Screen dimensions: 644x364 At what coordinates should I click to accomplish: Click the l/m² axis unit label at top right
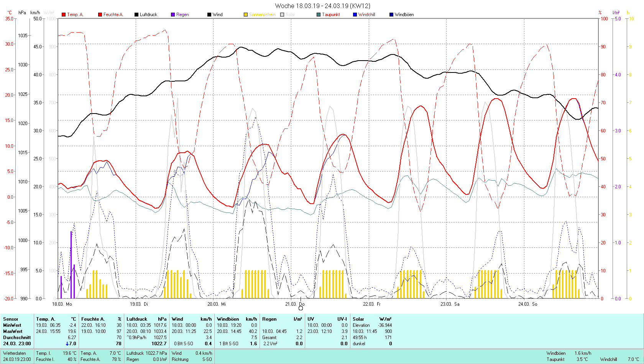click(x=616, y=13)
